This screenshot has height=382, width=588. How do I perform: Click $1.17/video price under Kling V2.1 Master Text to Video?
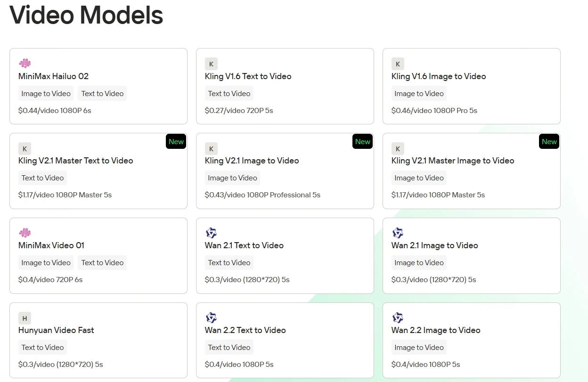(x=65, y=195)
